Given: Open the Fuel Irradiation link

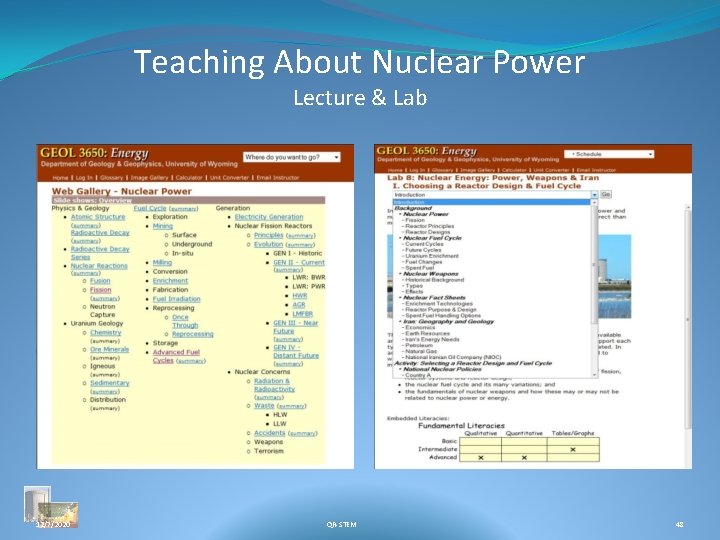Looking at the screenshot, I should coord(177,299).
